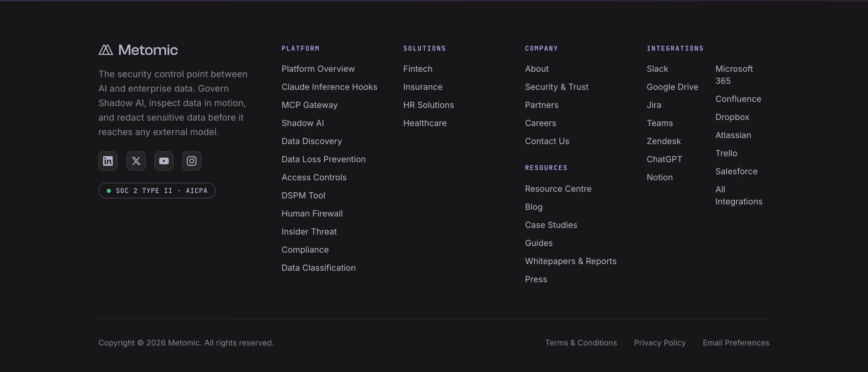Viewport: 868px width, 372px height.
Task: View All Integrations
Action: click(739, 195)
